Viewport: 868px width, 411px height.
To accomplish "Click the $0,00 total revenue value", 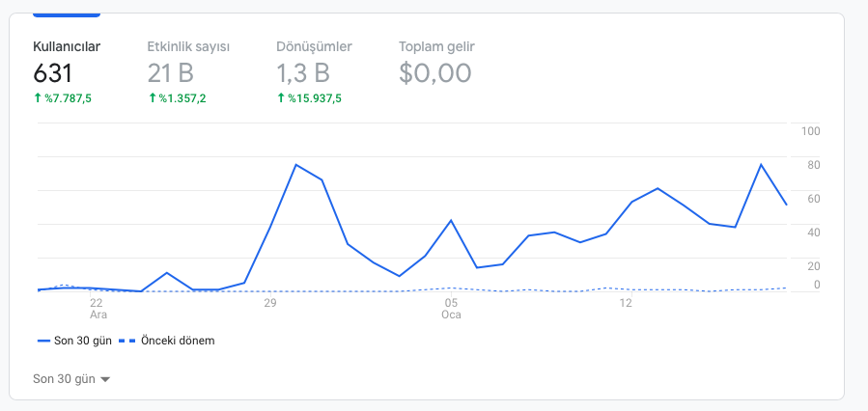I will click(435, 73).
